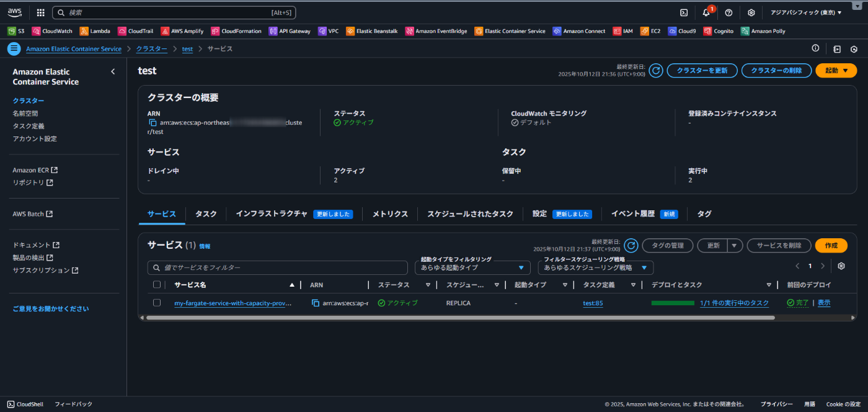868x412 pixels.
Task: Open CloudWatch favorite shortcut
Action: 52,31
